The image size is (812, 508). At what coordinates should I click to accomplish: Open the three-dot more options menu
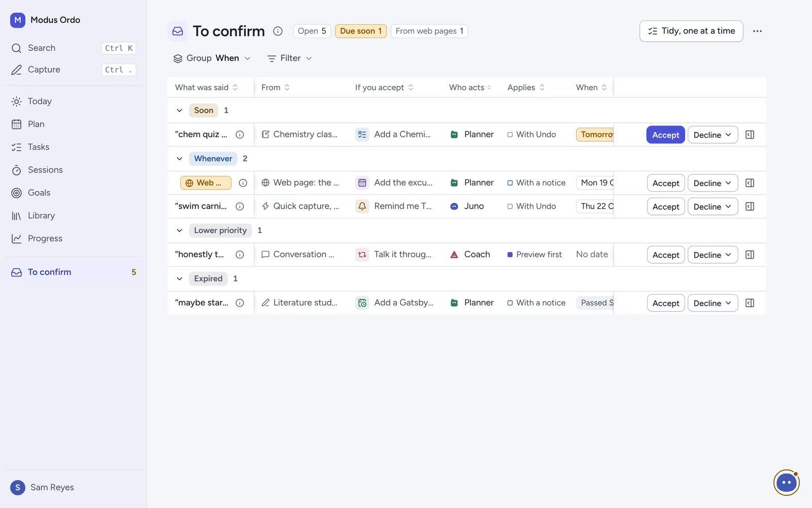(757, 31)
